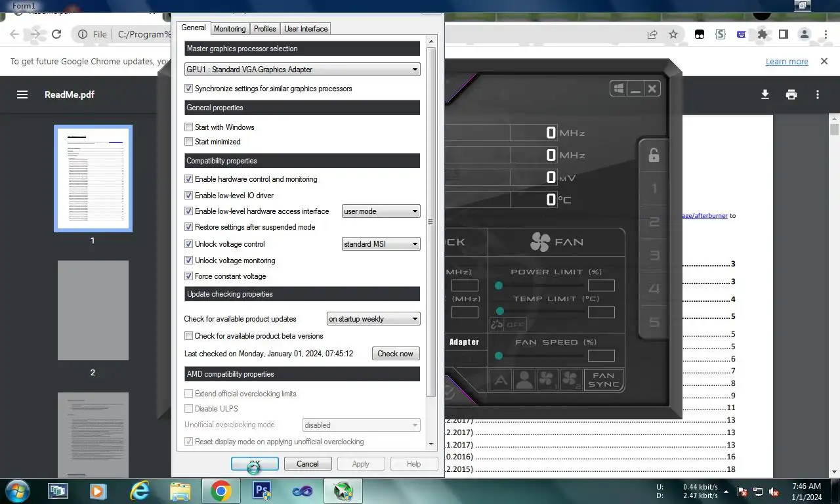Screen dimensions: 840x504
Task: Open the Learn more link
Action: coord(787,61)
